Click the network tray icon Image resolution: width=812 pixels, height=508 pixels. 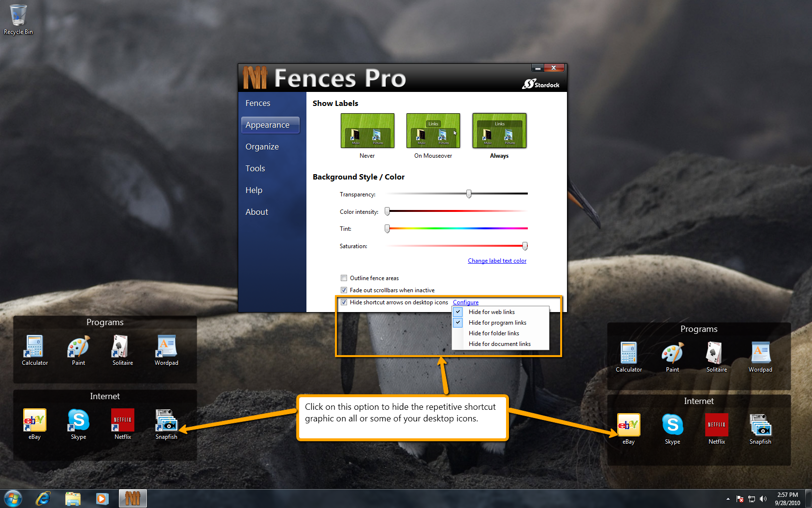751,499
